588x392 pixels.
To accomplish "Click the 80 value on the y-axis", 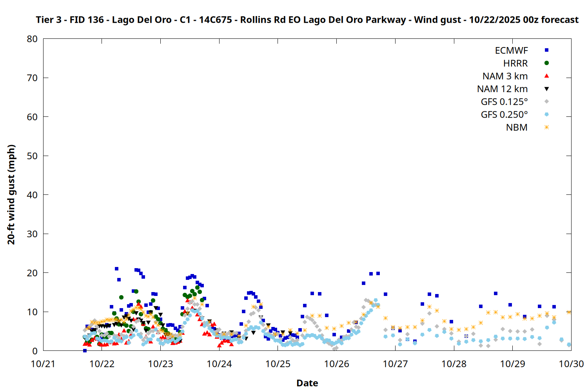I will (x=32, y=39).
